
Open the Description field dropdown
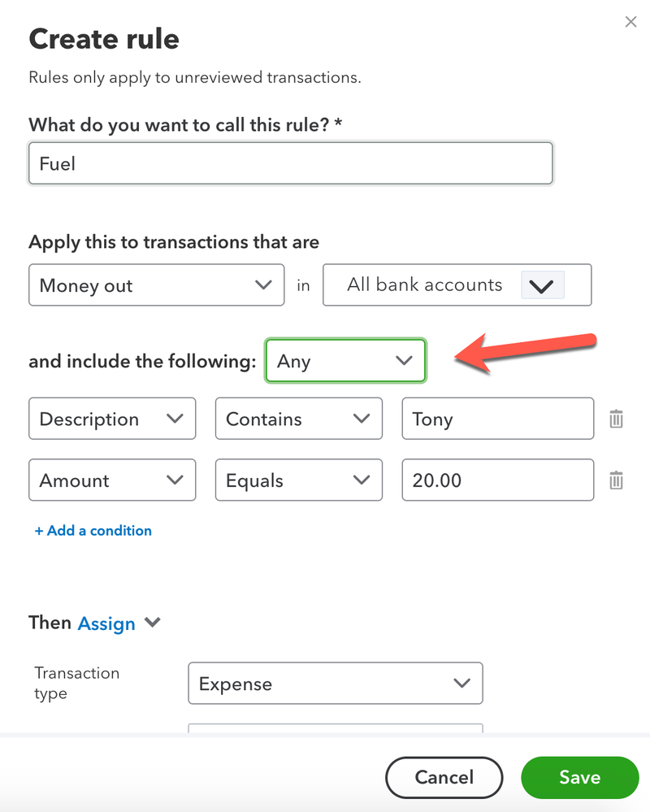[112, 419]
